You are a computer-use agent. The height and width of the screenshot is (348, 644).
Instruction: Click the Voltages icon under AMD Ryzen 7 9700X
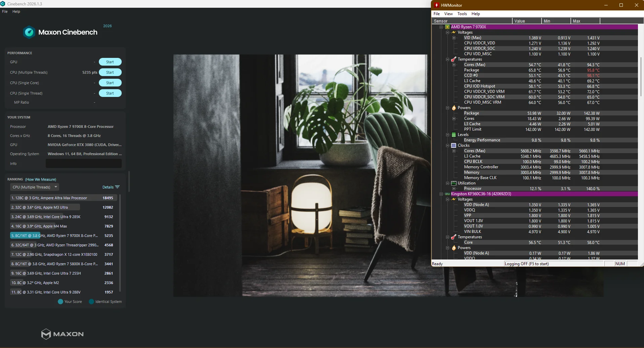pos(454,32)
